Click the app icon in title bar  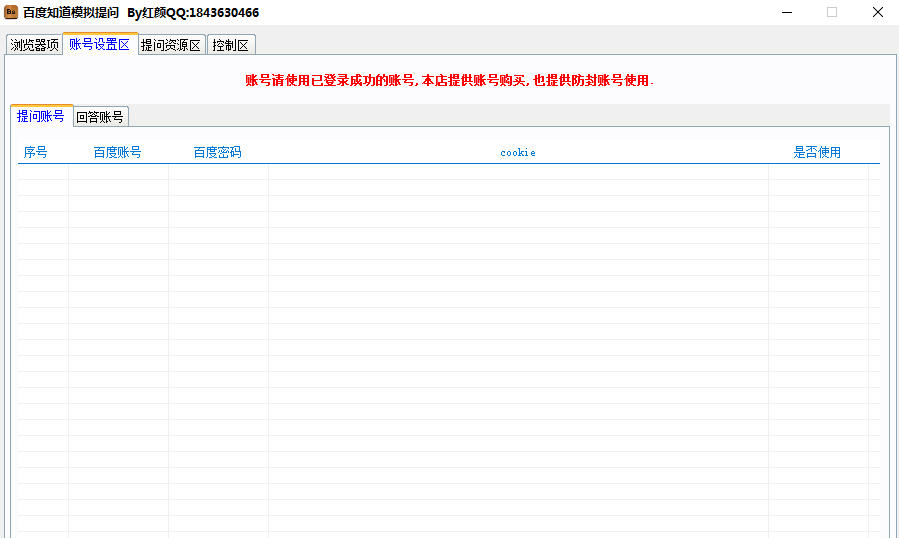(11, 12)
